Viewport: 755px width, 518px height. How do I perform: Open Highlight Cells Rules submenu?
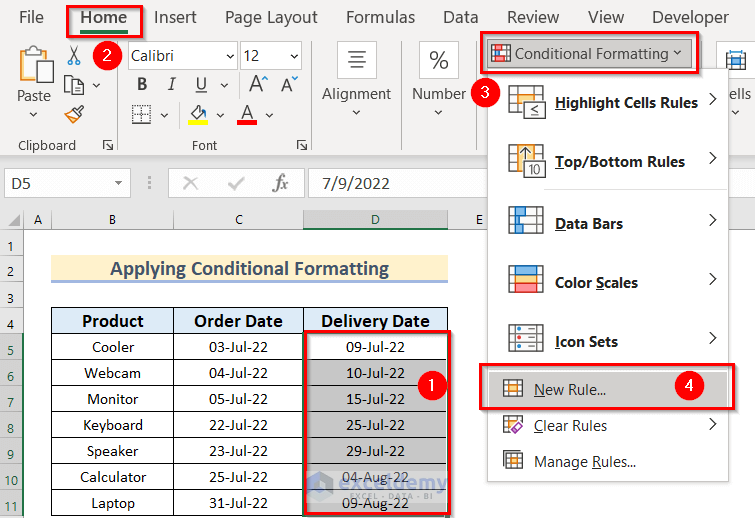pos(608,102)
